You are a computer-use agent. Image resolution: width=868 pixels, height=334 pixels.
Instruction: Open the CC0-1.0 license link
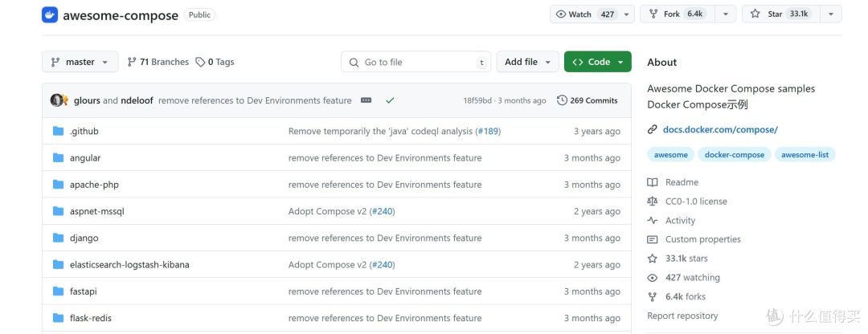[x=696, y=202]
